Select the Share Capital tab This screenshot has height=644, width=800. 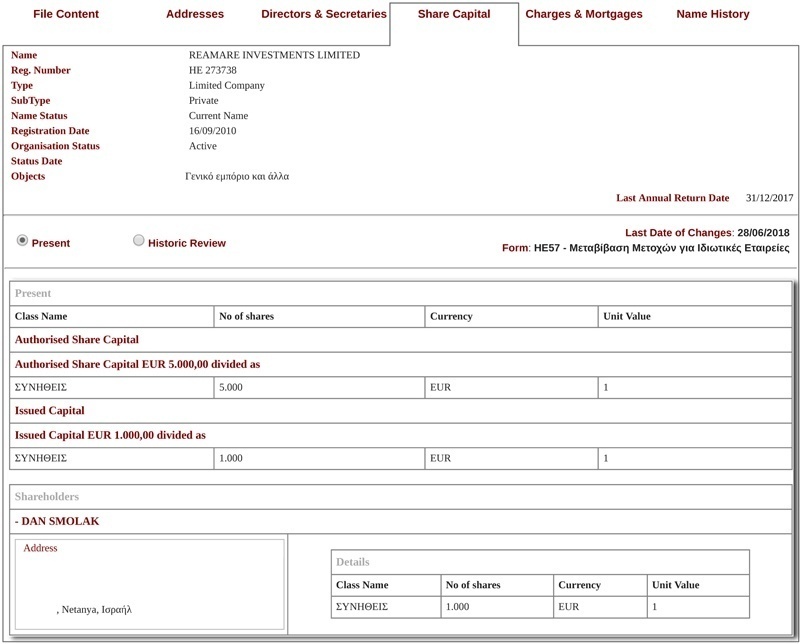[x=454, y=14]
